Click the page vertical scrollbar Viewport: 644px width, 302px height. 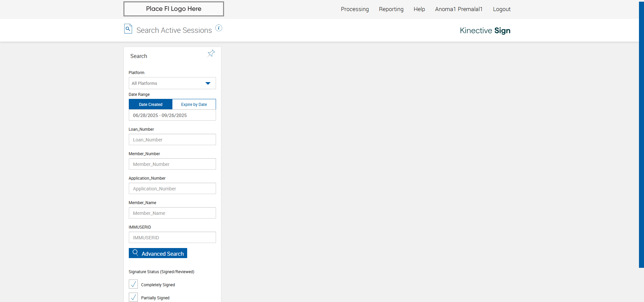pyautogui.click(x=641, y=134)
